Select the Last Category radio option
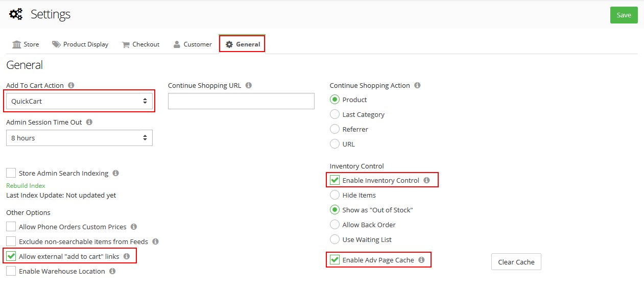The width and height of the screenshot is (644, 291). (335, 114)
